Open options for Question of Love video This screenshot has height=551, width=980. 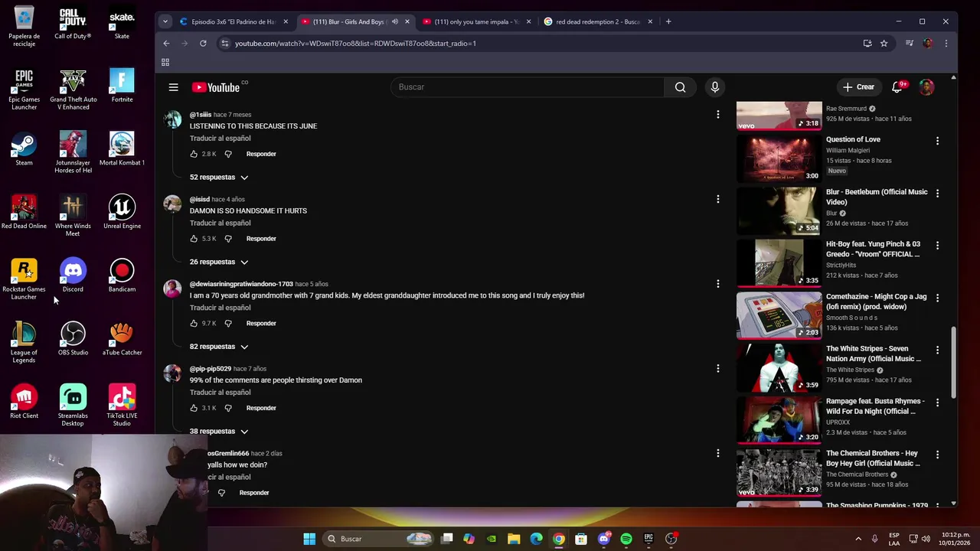[937, 141]
